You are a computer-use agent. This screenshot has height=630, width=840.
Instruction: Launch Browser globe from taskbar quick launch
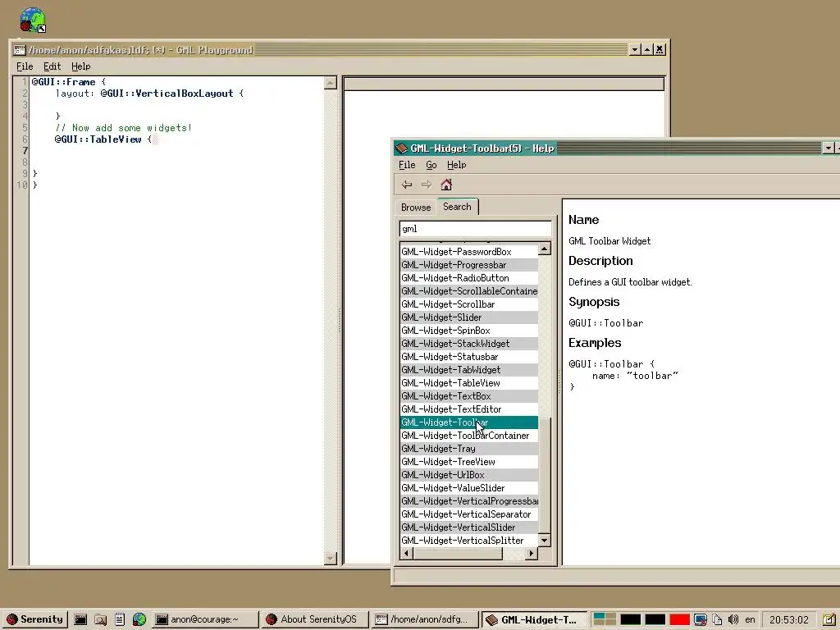[x=139, y=620]
